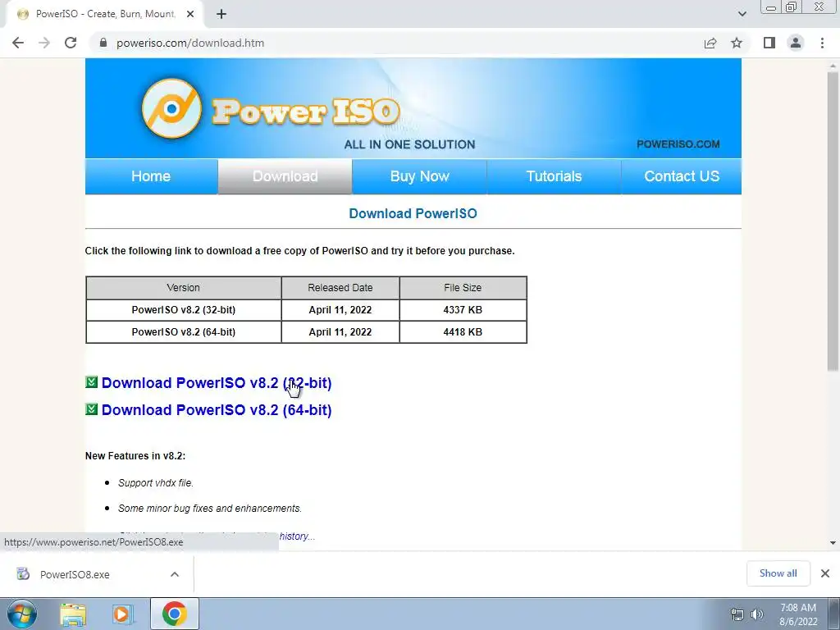Click the 4418 KB file size cell
This screenshot has height=630, width=840.
point(463,331)
